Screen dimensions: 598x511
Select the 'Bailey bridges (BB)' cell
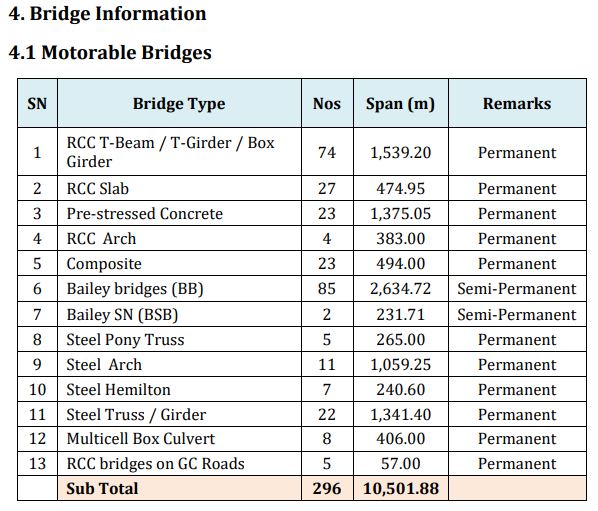179,289
